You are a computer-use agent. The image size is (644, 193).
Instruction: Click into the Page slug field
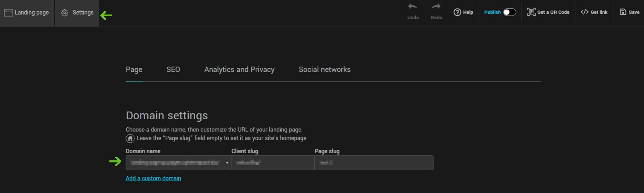pos(374,163)
